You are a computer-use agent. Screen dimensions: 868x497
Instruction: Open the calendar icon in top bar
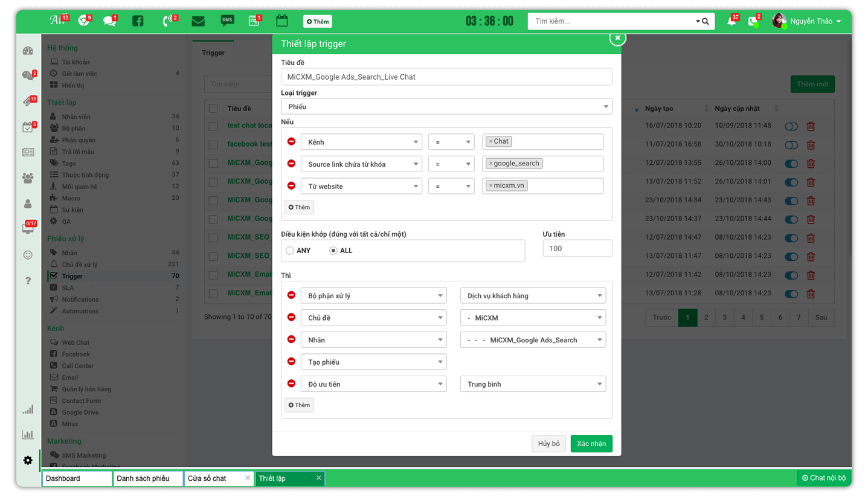281,21
